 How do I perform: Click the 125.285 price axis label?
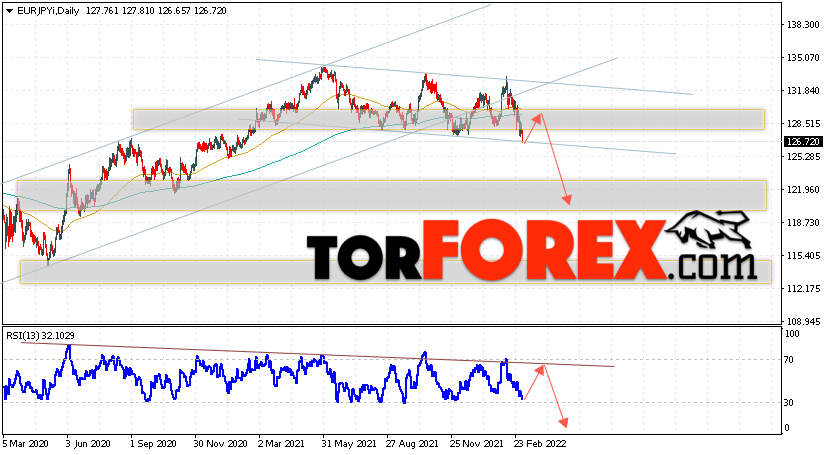click(x=803, y=157)
